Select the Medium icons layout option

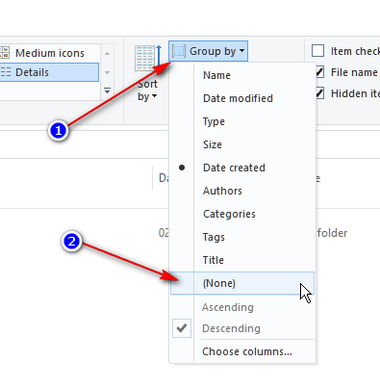(49, 53)
